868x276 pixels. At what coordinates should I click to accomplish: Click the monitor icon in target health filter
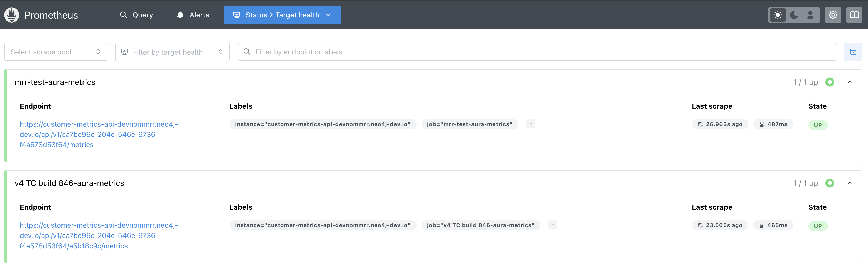pos(125,52)
